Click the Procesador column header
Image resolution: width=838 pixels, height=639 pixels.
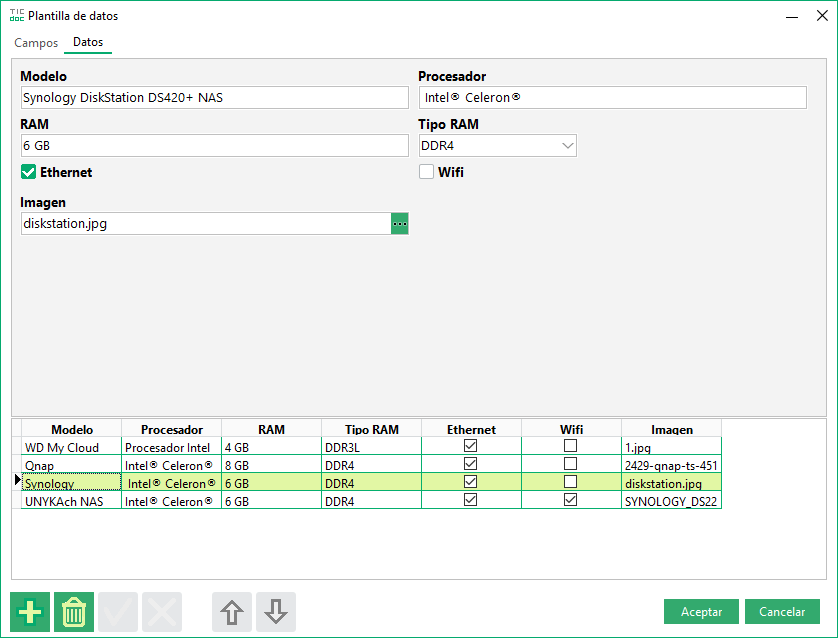(172, 429)
